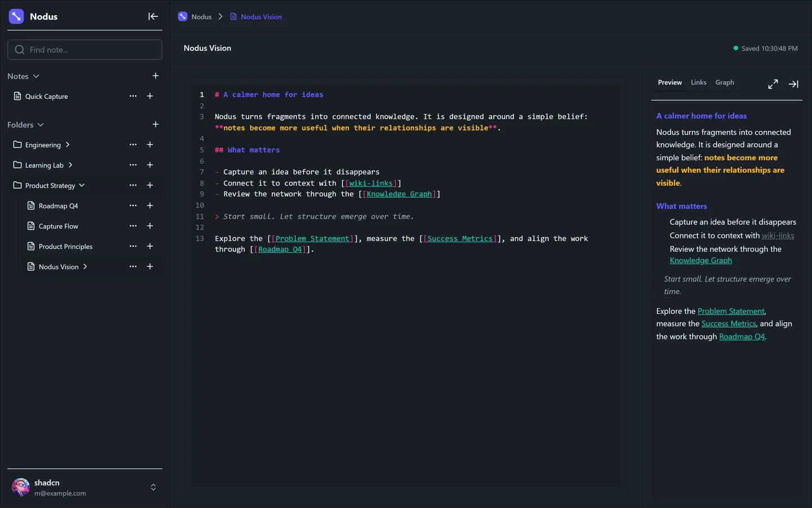Viewport: 812px width, 508px height.
Task: Click the [[Knowledge Graph]] wiki-link in editor
Action: (x=399, y=194)
